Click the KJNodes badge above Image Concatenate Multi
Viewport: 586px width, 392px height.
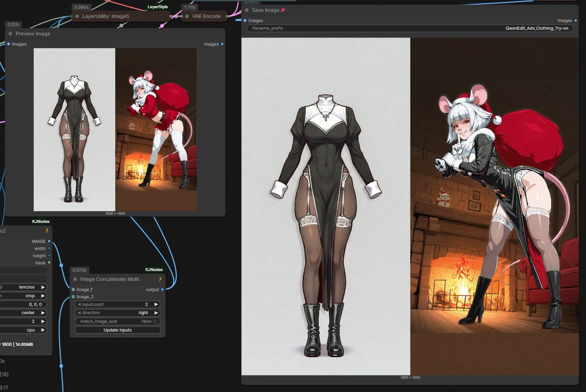(154, 270)
